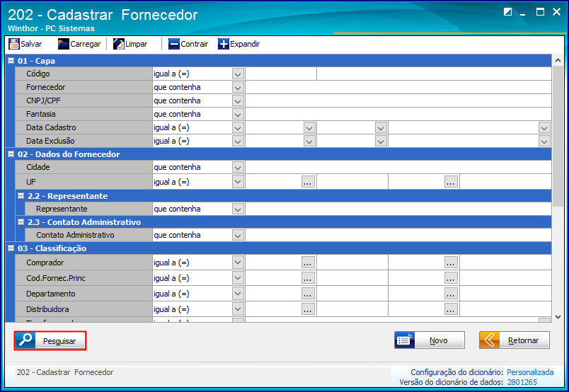Open second date picker in Data Cadastro row
The height and width of the screenshot is (392, 569).
tap(381, 128)
